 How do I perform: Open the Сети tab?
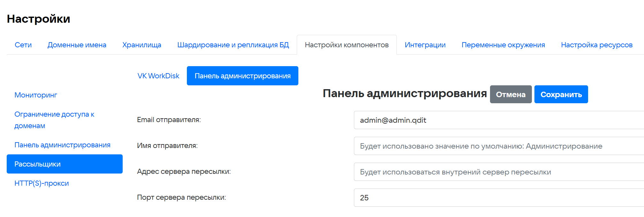tap(23, 45)
